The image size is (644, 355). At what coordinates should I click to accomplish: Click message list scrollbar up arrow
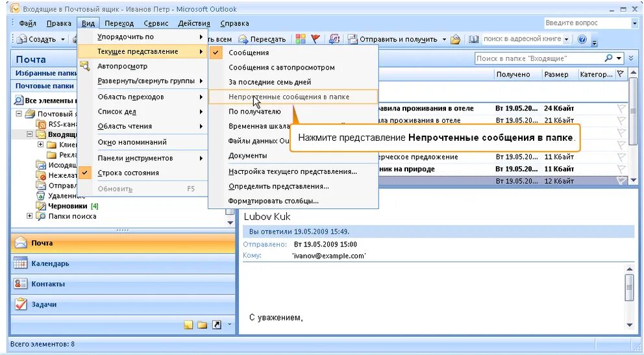634,73
